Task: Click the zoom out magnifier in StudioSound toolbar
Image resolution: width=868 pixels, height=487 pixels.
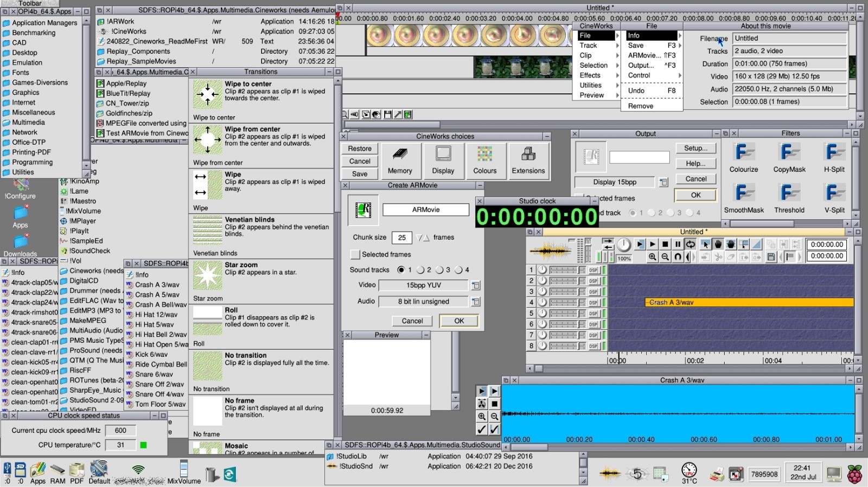Action: click(665, 257)
